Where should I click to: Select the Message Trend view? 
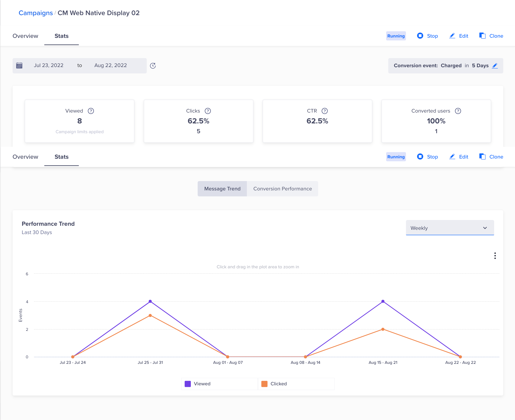pos(222,189)
